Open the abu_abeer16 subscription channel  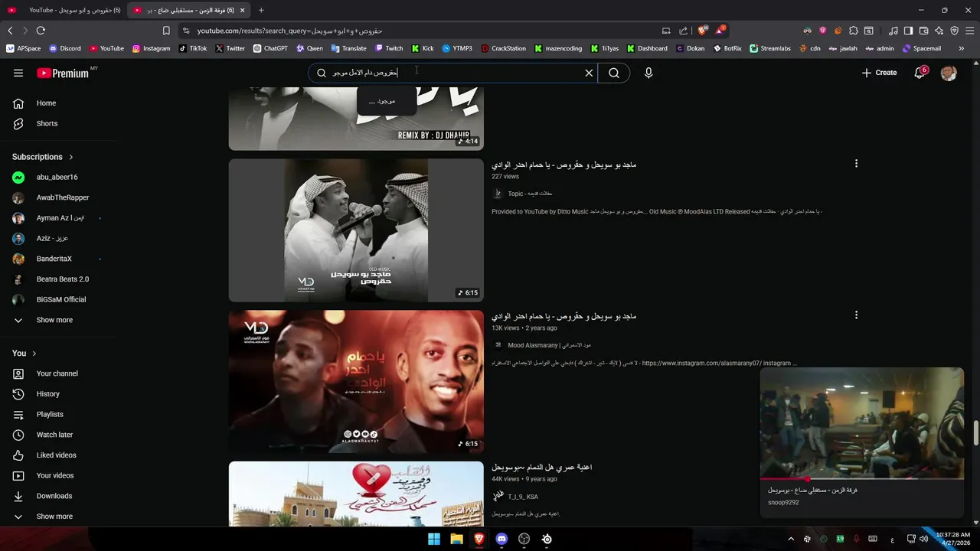[58, 177]
